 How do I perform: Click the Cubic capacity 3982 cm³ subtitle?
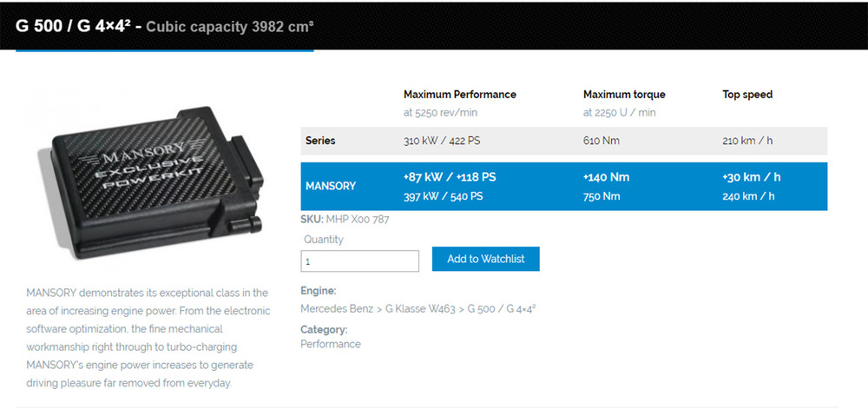point(229,26)
